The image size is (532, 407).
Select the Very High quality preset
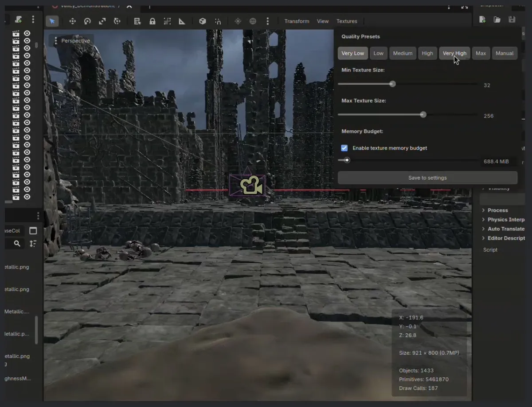(454, 53)
